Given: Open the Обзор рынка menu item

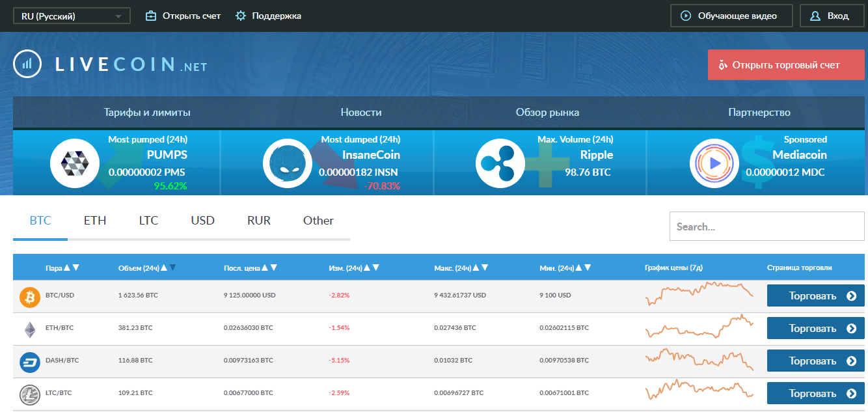Looking at the screenshot, I should pyautogui.click(x=547, y=113).
